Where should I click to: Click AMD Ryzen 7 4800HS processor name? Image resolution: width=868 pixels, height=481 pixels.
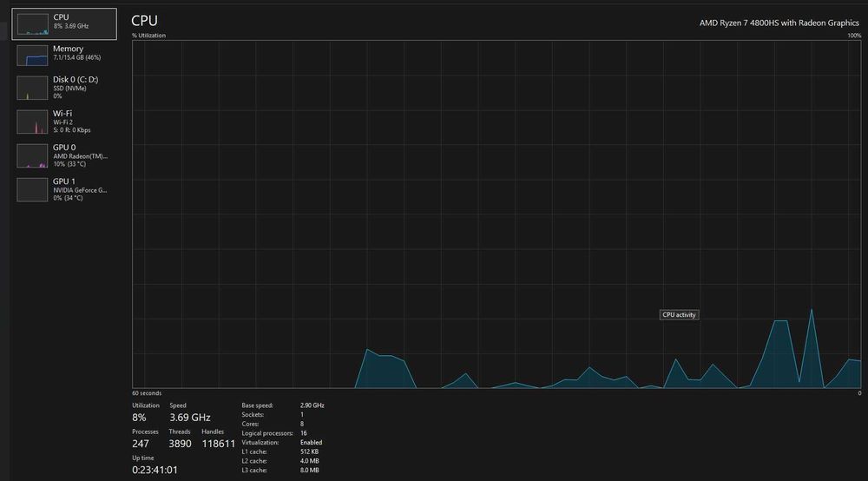pyautogui.click(x=779, y=23)
